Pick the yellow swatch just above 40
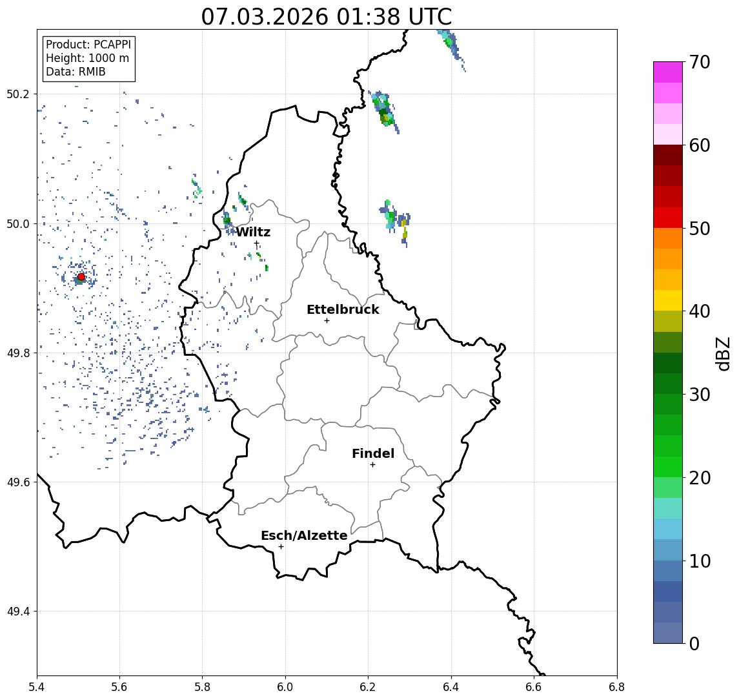The image size is (739, 700). (x=668, y=300)
